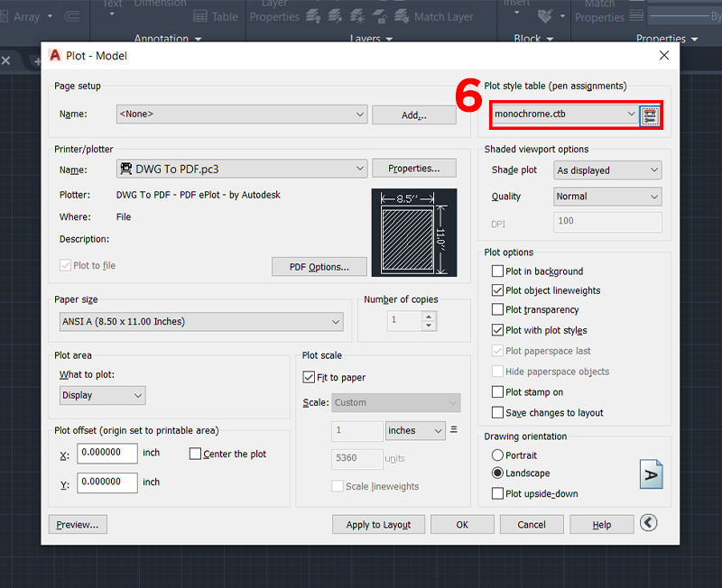Check the Center the plot option

coord(196,454)
